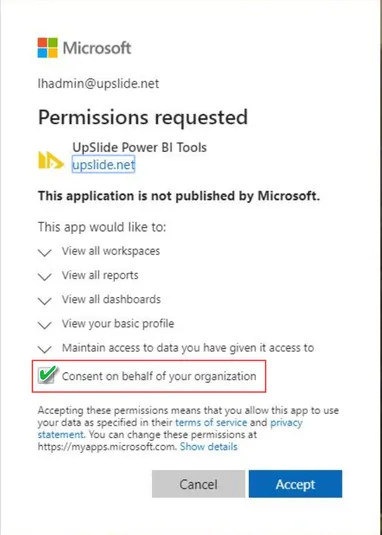Open the terms of service link

pos(211,423)
